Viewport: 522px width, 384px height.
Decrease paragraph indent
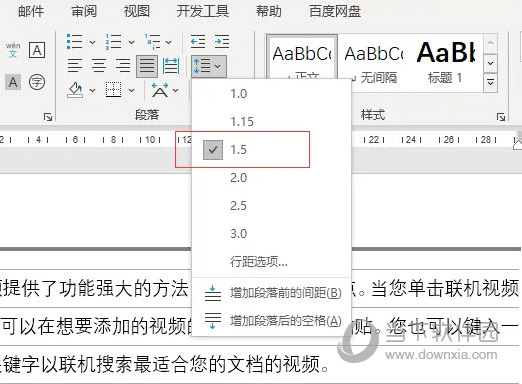tap(198, 42)
